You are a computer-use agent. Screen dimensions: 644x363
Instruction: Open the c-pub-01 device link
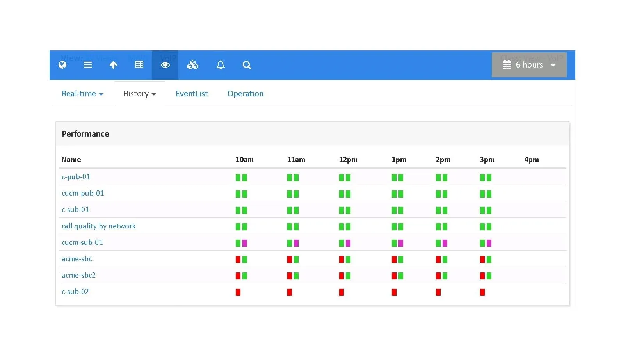pyautogui.click(x=76, y=177)
